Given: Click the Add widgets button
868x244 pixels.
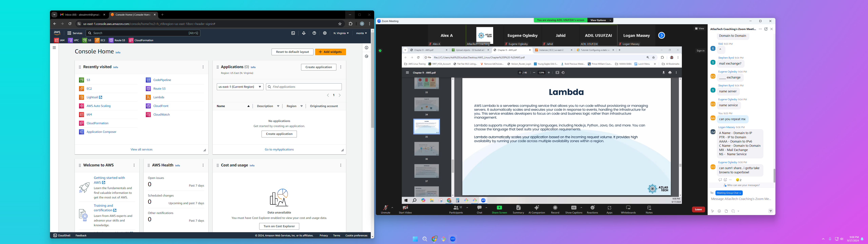Looking at the screenshot, I should [x=330, y=52].
